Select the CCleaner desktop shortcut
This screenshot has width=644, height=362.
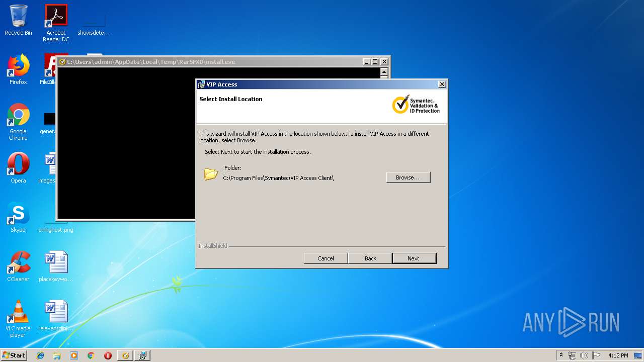(x=18, y=266)
